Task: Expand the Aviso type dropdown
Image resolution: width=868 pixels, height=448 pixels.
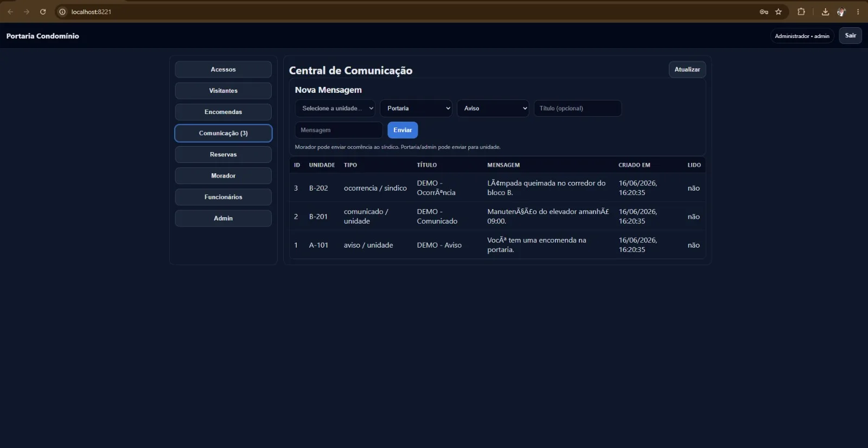Action: click(493, 108)
